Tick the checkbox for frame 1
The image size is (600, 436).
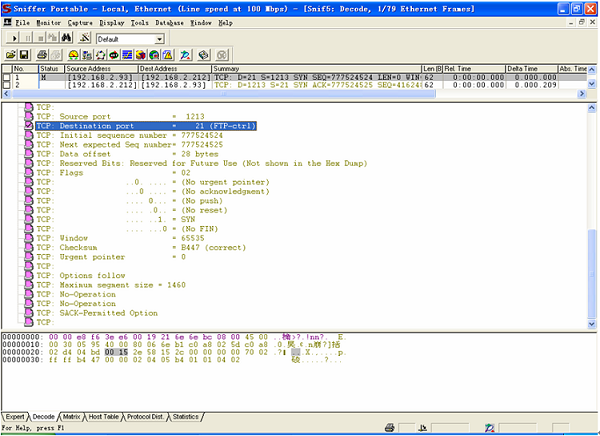click(x=8, y=77)
